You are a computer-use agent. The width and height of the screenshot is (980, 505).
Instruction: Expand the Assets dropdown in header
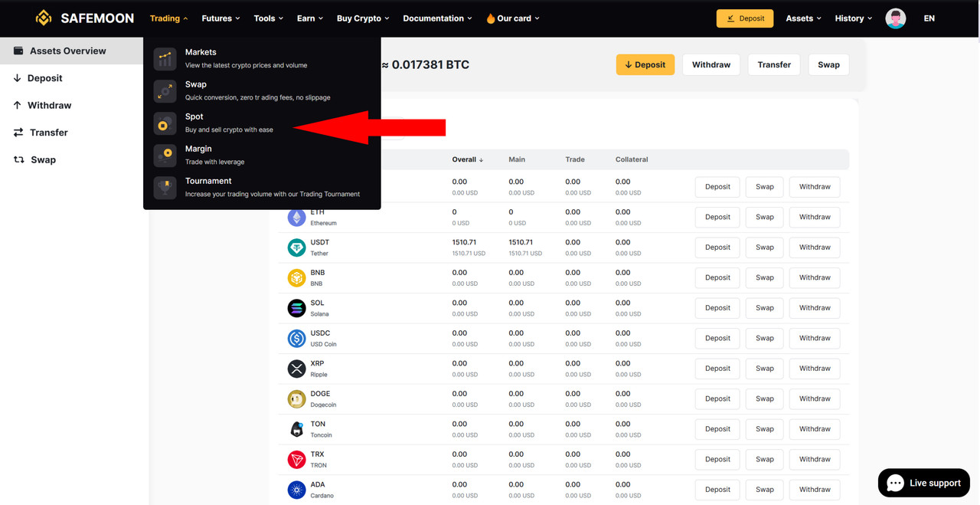[803, 18]
